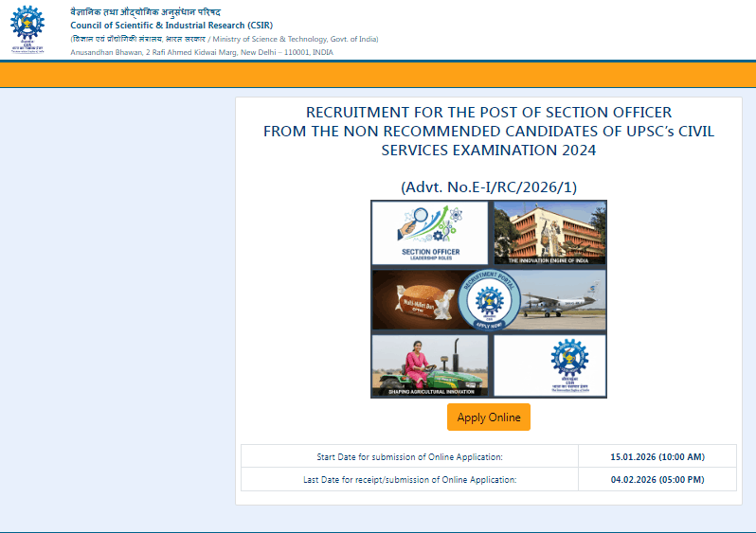This screenshot has height=533, width=756.
Task: Click the Recruitment Portal circular CSIR badge
Action: tap(489, 300)
